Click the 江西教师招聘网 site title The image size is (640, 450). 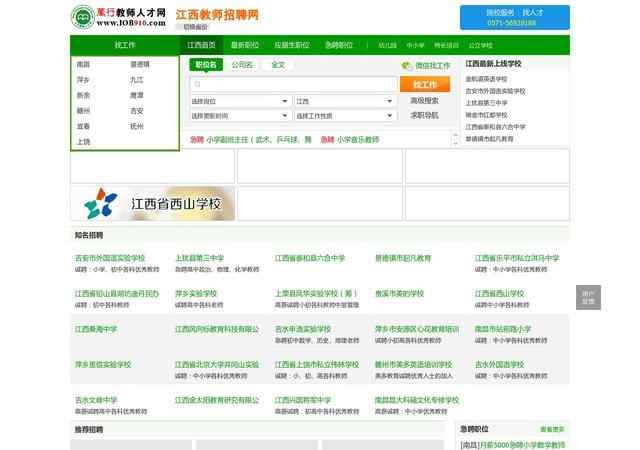click(217, 15)
